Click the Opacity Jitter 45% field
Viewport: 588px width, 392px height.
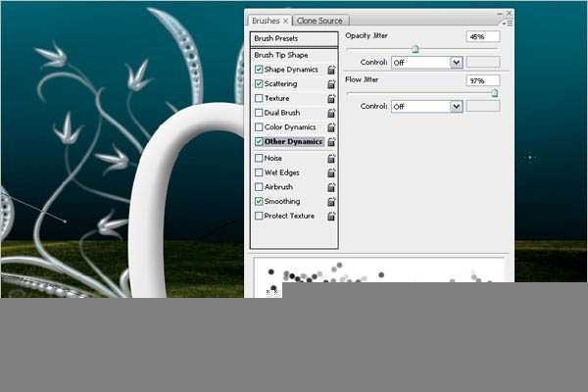(x=482, y=37)
